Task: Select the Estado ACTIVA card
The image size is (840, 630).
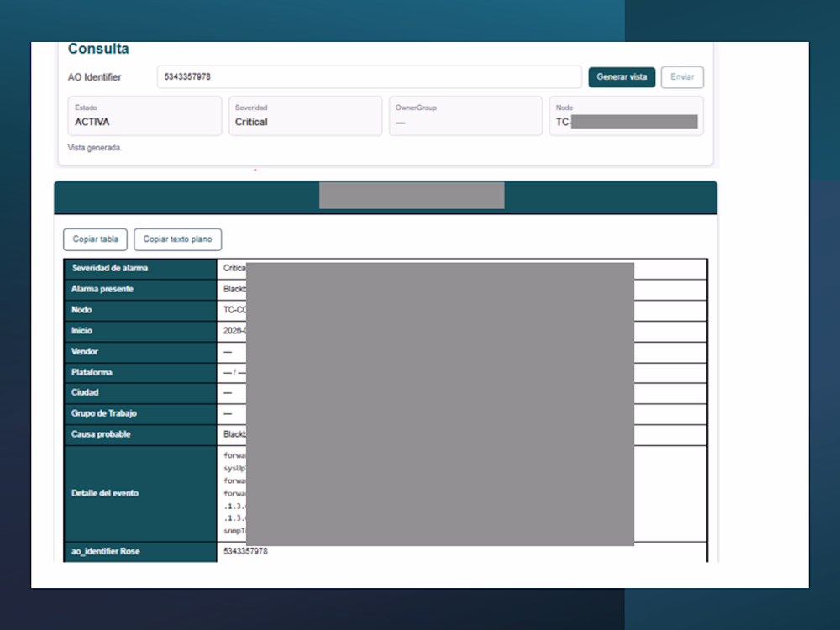Action: click(x=144, y=116)
